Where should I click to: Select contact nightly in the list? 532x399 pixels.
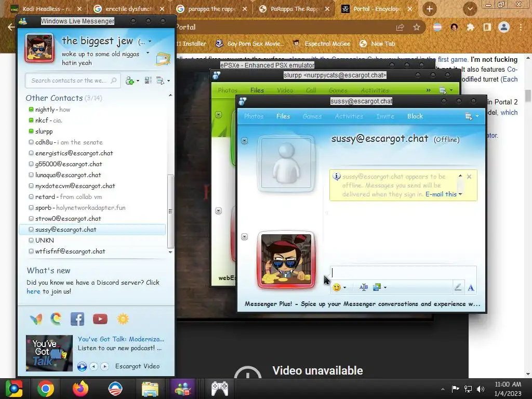click(91, 110)
